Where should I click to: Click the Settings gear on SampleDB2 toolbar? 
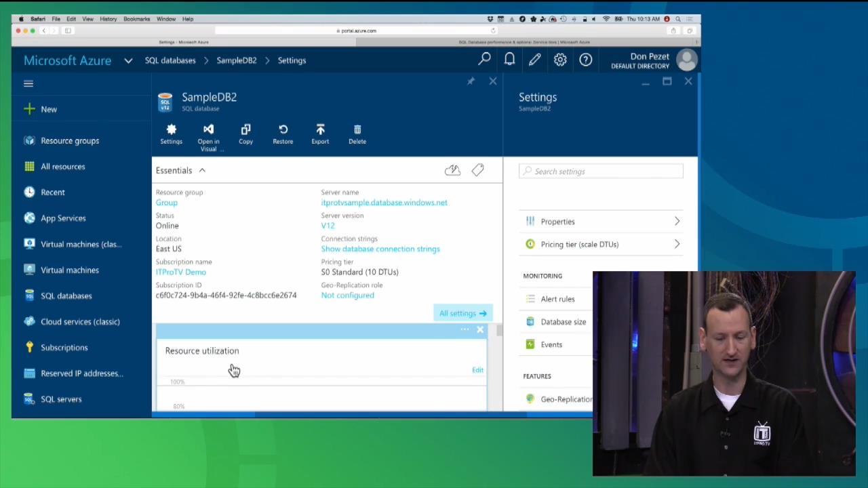pos(171,134)
